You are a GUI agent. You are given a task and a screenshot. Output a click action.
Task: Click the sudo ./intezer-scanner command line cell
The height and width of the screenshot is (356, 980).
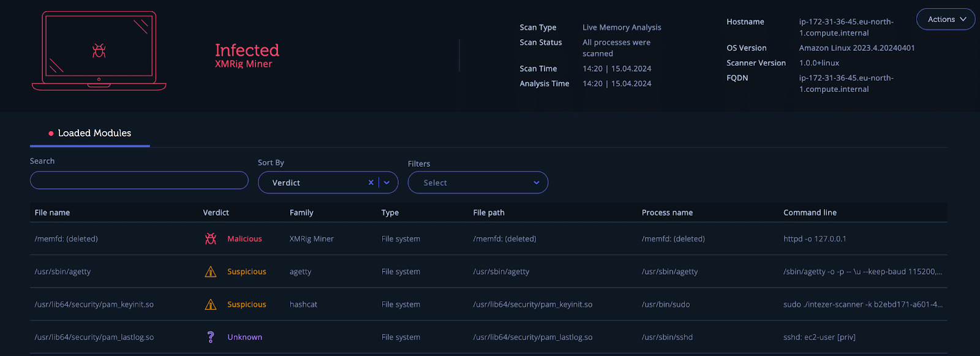click(863, 305)
